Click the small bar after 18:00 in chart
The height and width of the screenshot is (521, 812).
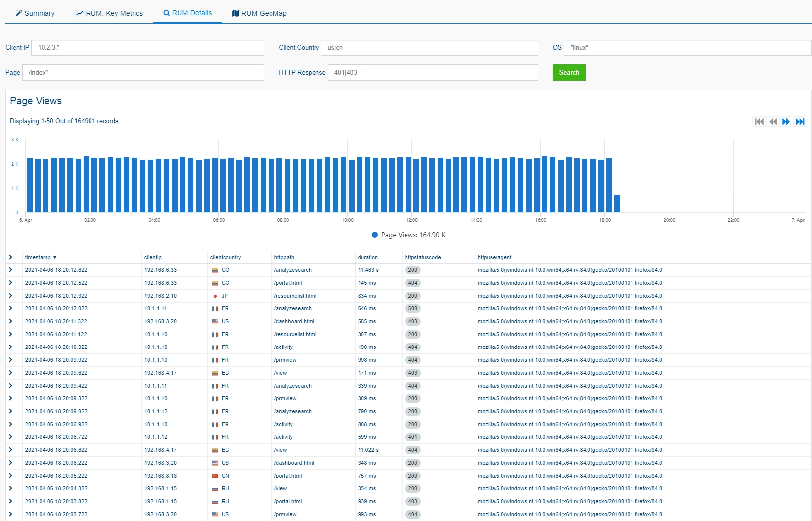(617, 203)
